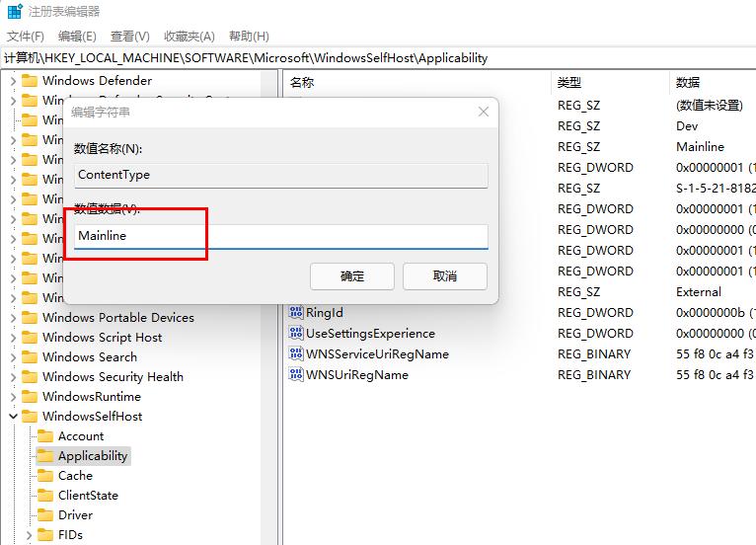Click the S-1-5-21 SID data value
Screen dimensions: 756x545
[716, 189]
